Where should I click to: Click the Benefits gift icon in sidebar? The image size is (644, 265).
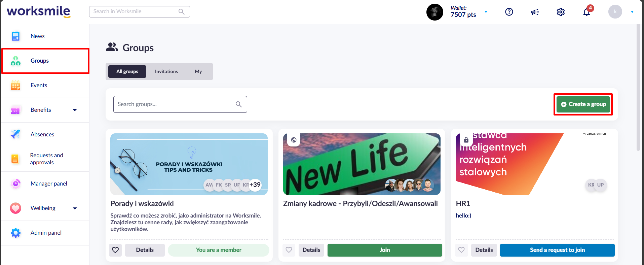click(x=15, y=110)
